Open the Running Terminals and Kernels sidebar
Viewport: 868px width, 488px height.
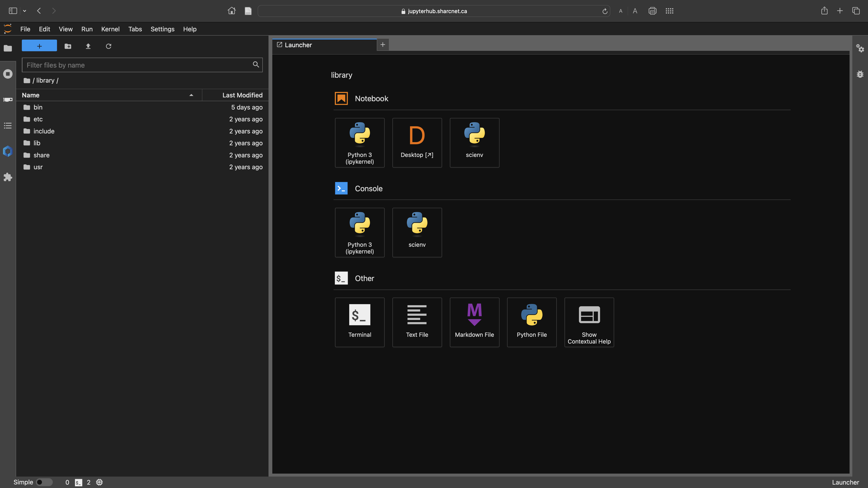pyautogui.click(x=8, y=74)
